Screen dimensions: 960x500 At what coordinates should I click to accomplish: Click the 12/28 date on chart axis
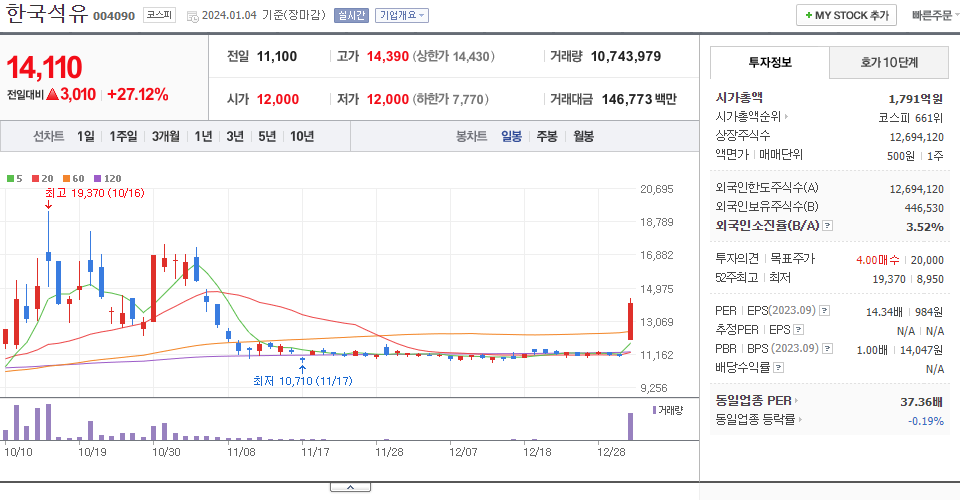[x=612, y=452]
